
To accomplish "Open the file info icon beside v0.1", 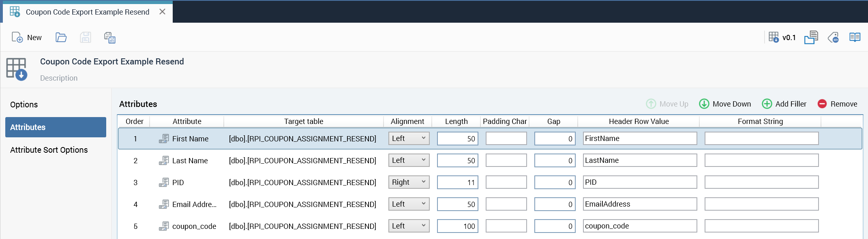I will click(x=811, y=37).
